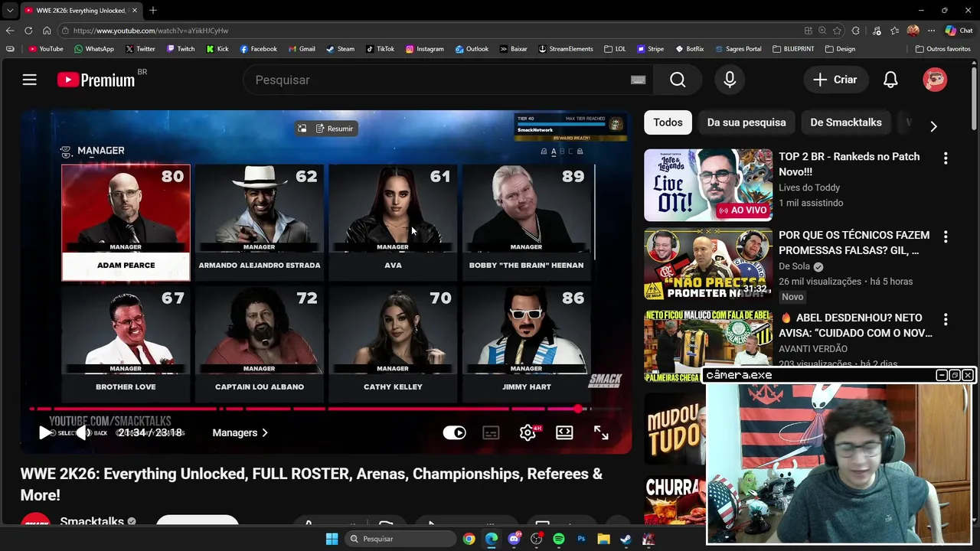Viewport: 980px width, 551px height.
Task: Enter fullscreen mode for the video
Action: pyautogui.click(x=601, y=432)
